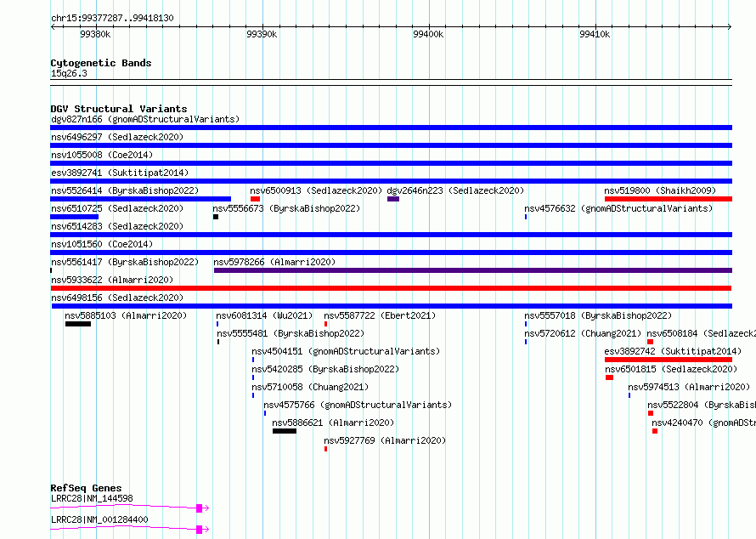This screenshot has width=756, height=539.
Task: Click the 99390k ruler position label
Action: point(262,34)
